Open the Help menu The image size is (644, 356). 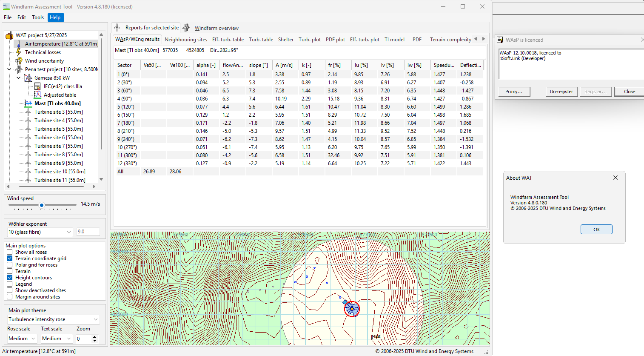(55, 17)
